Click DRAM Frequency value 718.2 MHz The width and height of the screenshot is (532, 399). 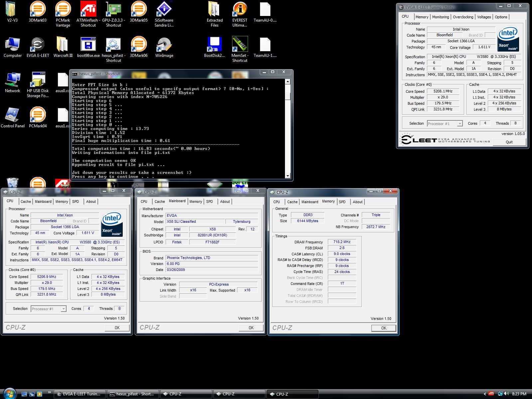[x=342, y=242]
